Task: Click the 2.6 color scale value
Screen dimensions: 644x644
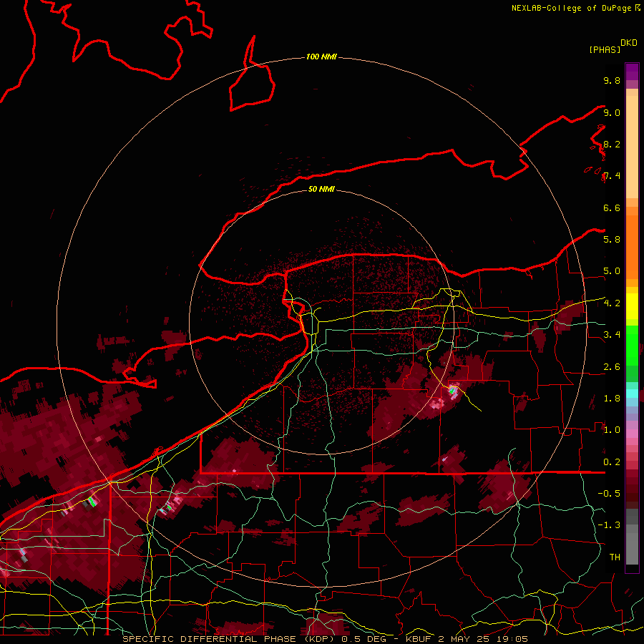Action: [x=612, y=367]
